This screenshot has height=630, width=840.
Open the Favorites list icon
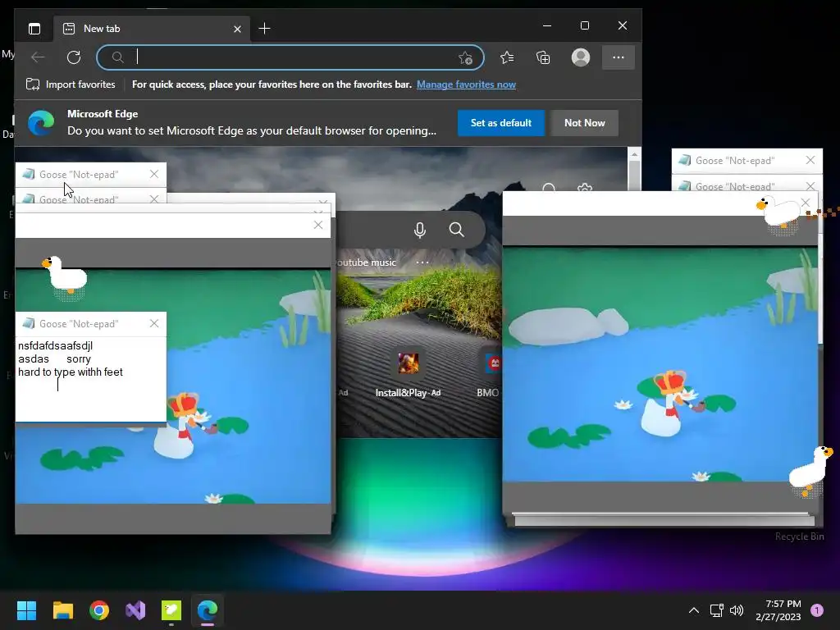(507, 57)
